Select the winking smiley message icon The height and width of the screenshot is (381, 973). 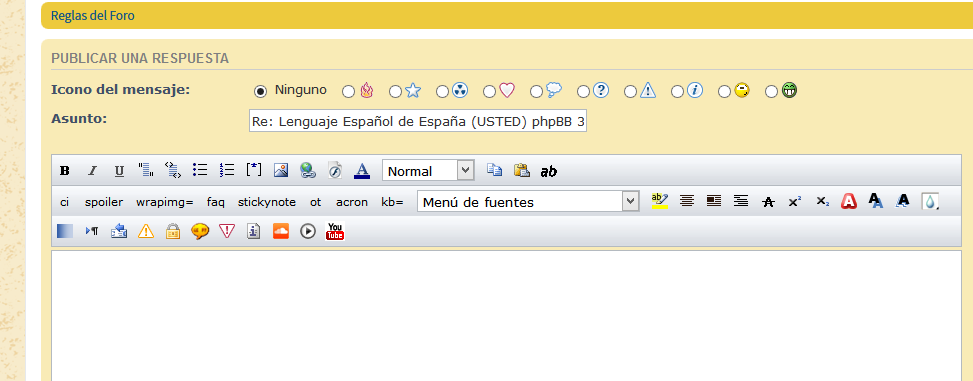pyautogui.click(x=724, y=91)
